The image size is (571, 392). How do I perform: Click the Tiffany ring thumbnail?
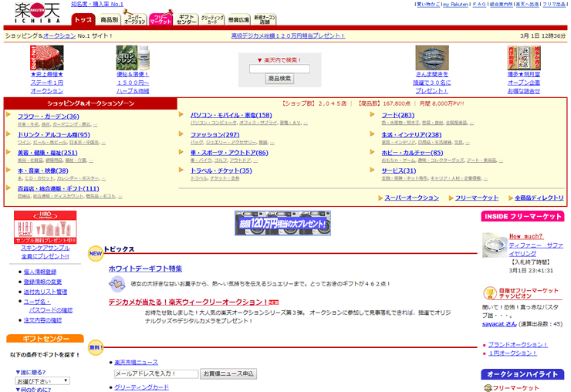pos(495,245)
